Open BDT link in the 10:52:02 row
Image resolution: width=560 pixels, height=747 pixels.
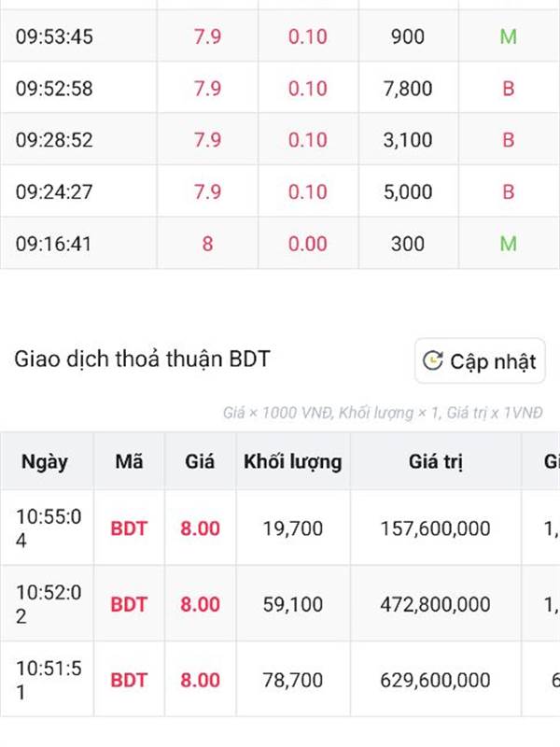(129, 604)
